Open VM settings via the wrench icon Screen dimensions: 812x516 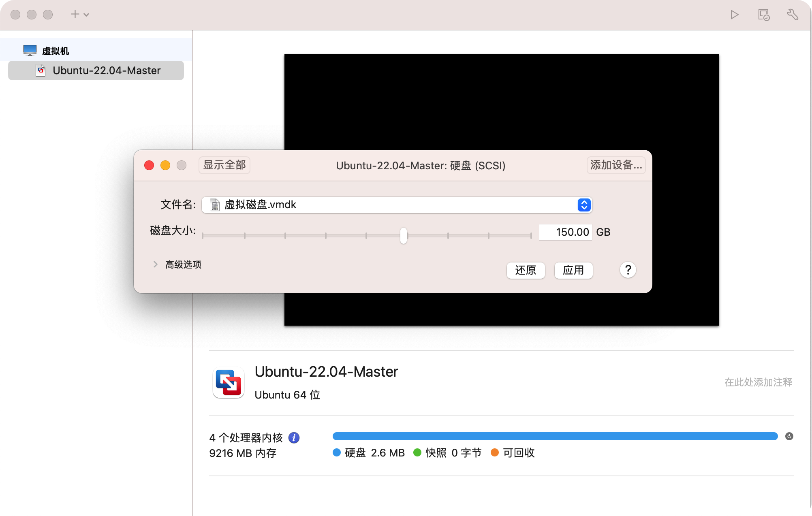793,14
